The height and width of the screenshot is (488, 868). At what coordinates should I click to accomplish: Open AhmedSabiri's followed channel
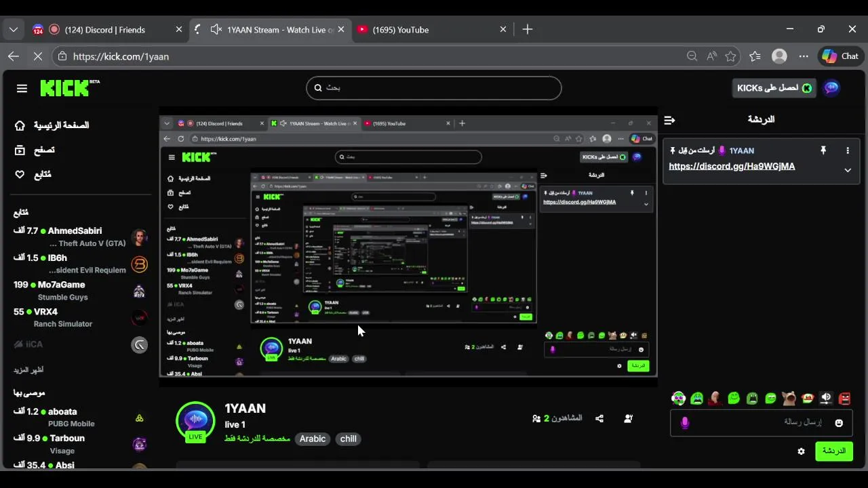click(x=80, y=237)
